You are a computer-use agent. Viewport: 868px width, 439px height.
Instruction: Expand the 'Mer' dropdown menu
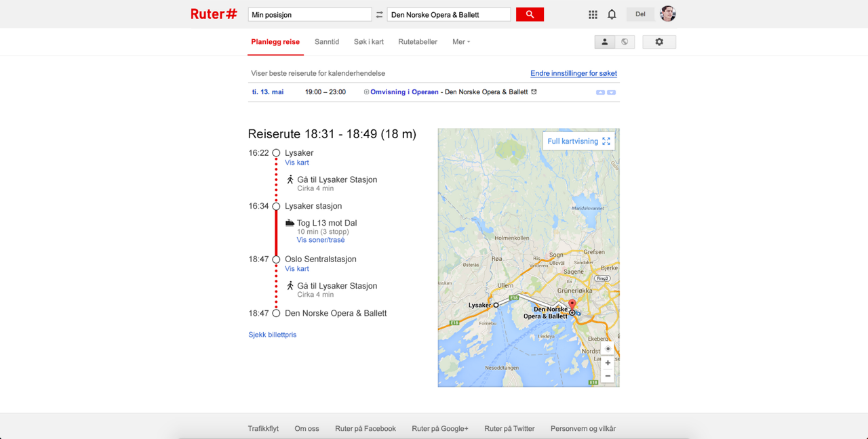(461, 42)
